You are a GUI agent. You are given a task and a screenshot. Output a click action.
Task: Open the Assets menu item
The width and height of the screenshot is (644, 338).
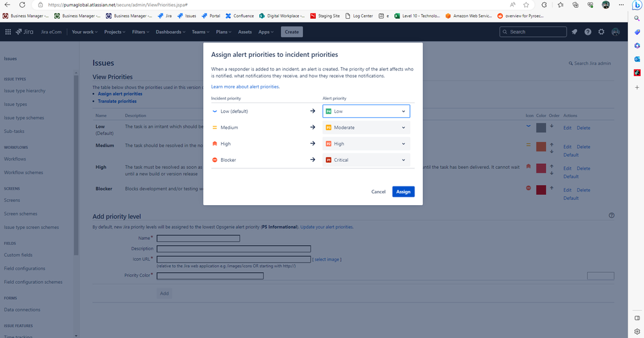click(x=245, y=32)
